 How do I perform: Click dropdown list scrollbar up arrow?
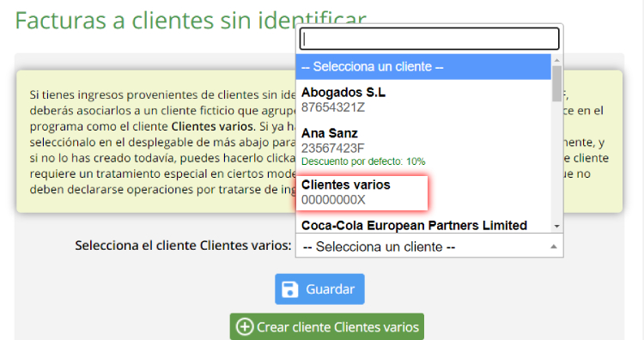point(557,60)
